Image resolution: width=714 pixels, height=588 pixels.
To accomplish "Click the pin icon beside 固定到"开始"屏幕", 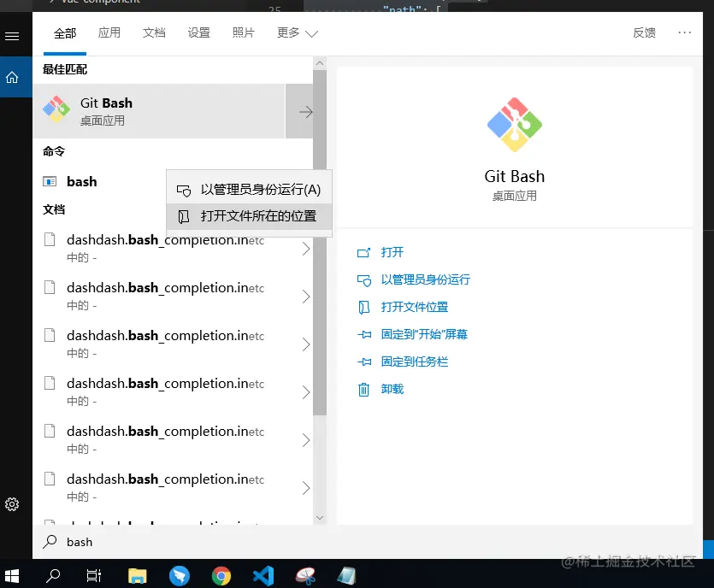I will (x=364, y=334).
